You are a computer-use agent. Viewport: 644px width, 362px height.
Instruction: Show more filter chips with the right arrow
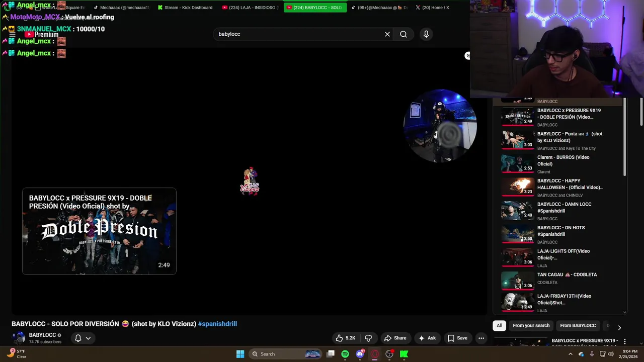(619, 327)
